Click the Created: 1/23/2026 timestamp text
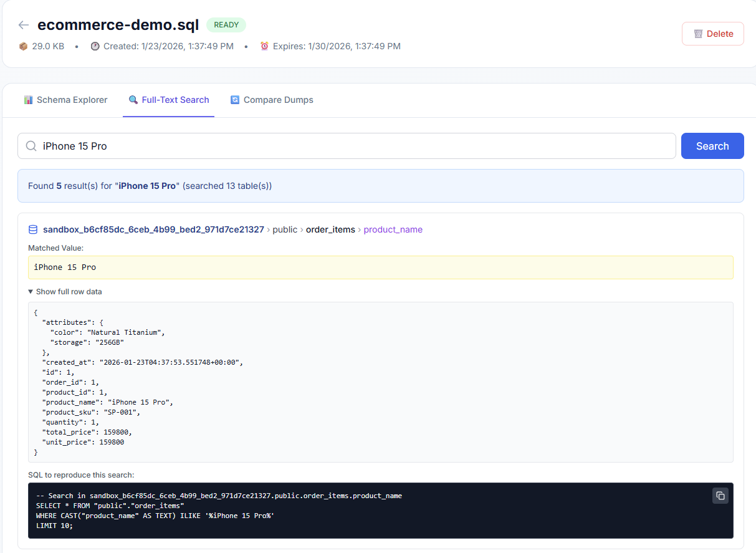Image resolution: width=756 pixels, height=553 pixels. click(168, 46)
